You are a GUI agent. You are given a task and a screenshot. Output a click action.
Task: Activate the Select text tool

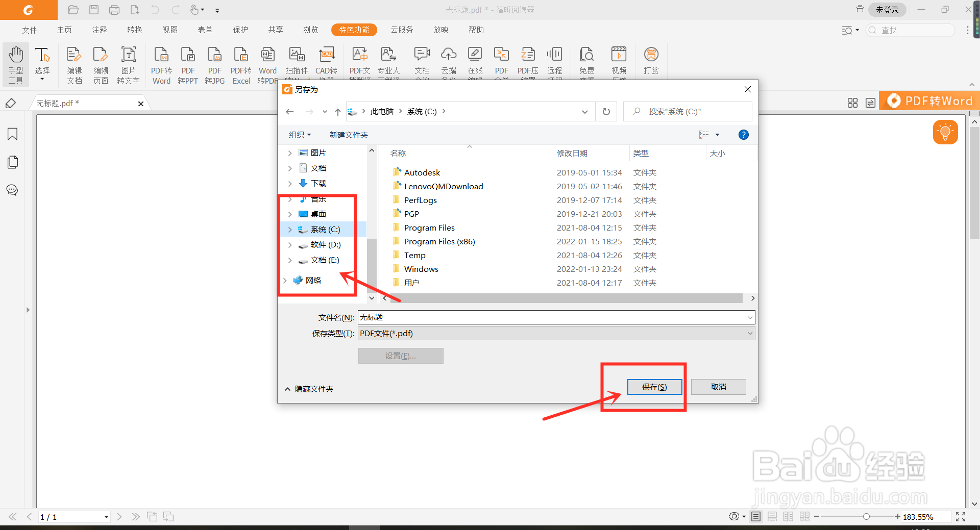[42, 64]
